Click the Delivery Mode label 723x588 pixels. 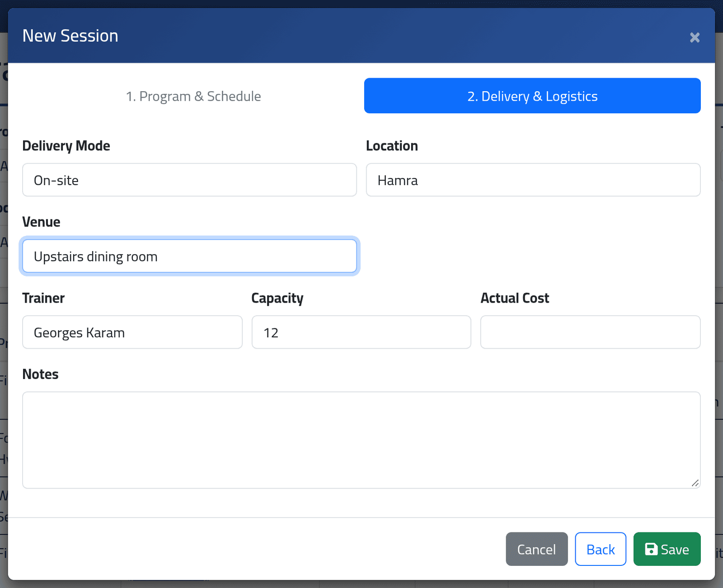point(66,146)
